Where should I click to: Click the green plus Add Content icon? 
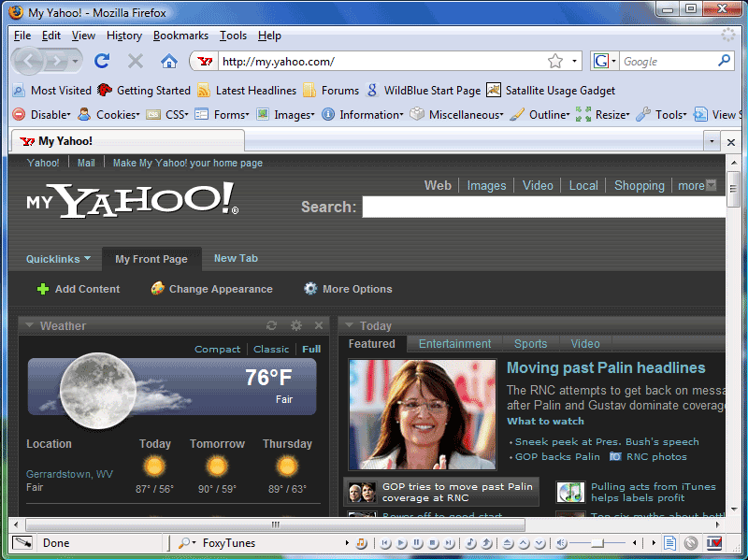(43, 289)
